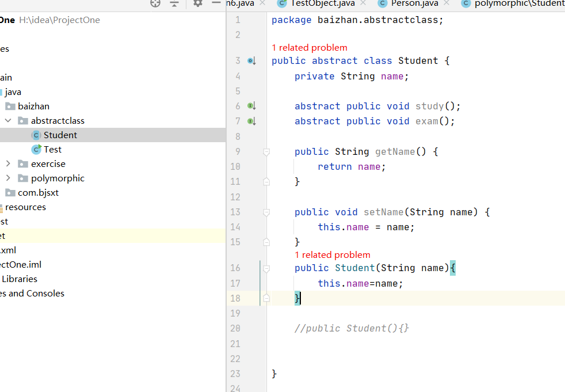Viewport: 565px width, 392px height.
Task: Click the fold end marker on line 18
Action: coord(266,298)
